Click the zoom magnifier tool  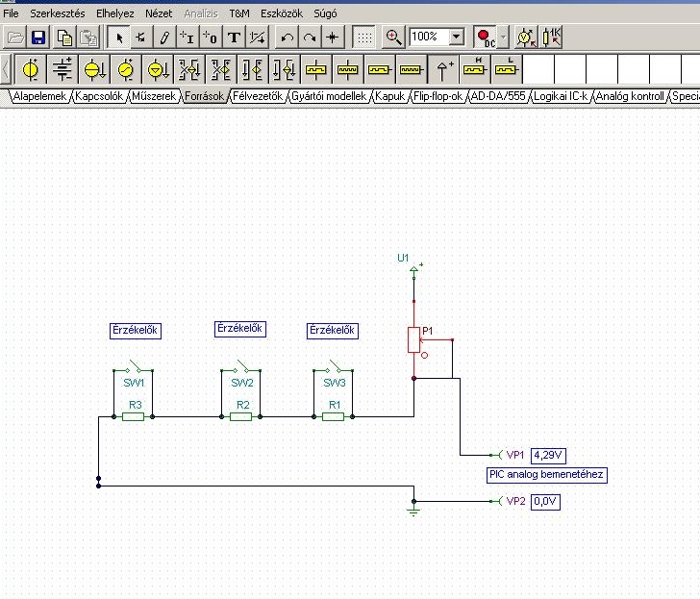pyautogui.click(x=393, y=37)
